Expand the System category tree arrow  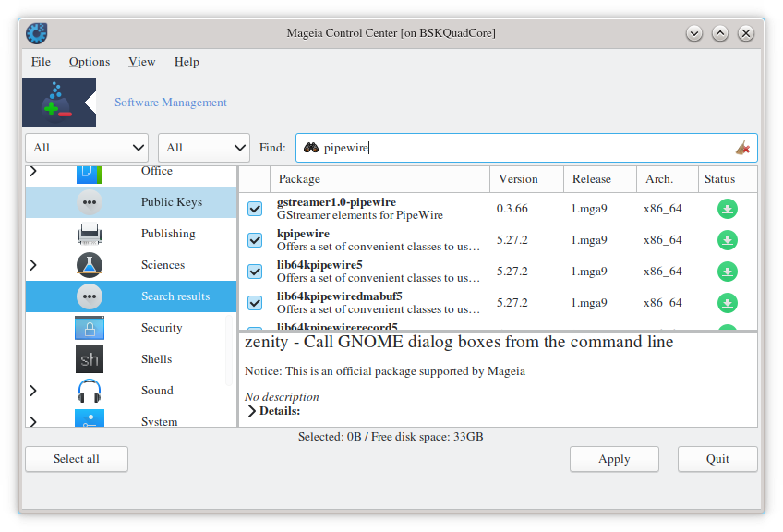tap(33, 421)
